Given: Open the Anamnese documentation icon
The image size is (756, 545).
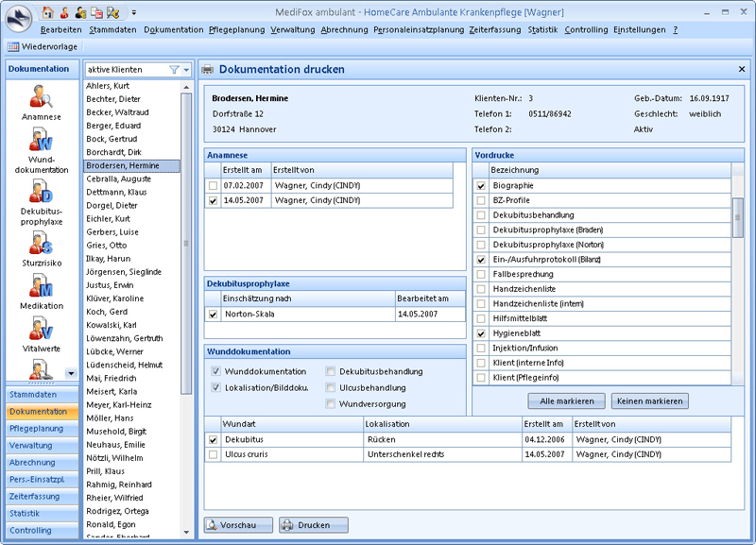Looking at the screenshot, I should [42, 100].
